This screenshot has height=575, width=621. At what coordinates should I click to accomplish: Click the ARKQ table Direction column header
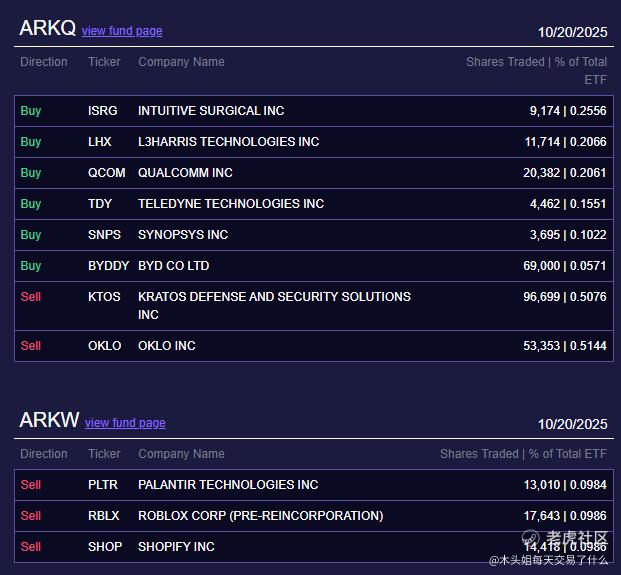click(x=44, y=62)
